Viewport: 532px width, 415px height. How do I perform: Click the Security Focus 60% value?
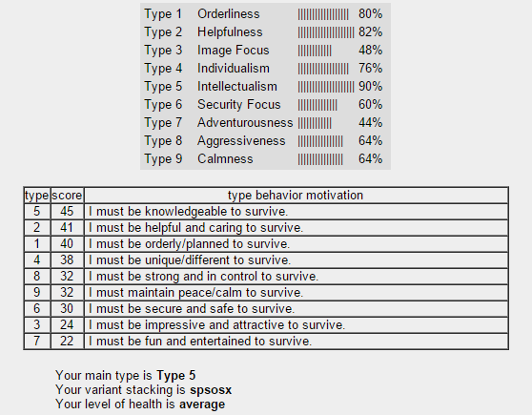tap(370, 105)
